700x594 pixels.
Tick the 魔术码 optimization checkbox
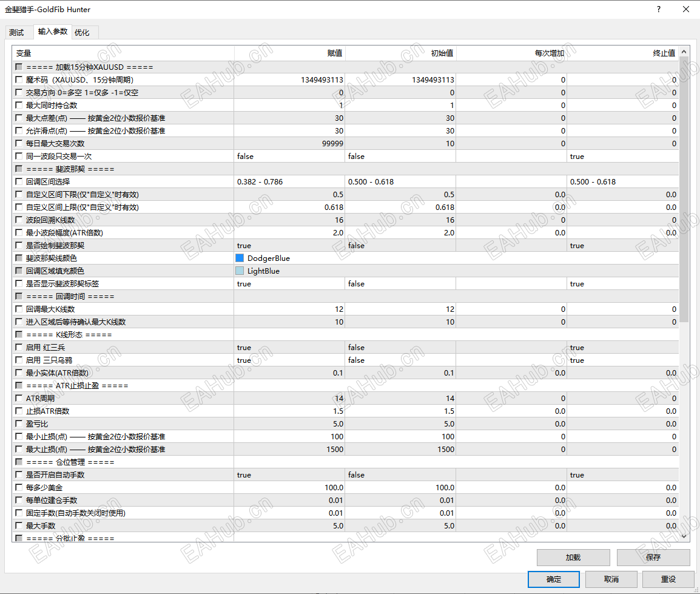(19, 79)
